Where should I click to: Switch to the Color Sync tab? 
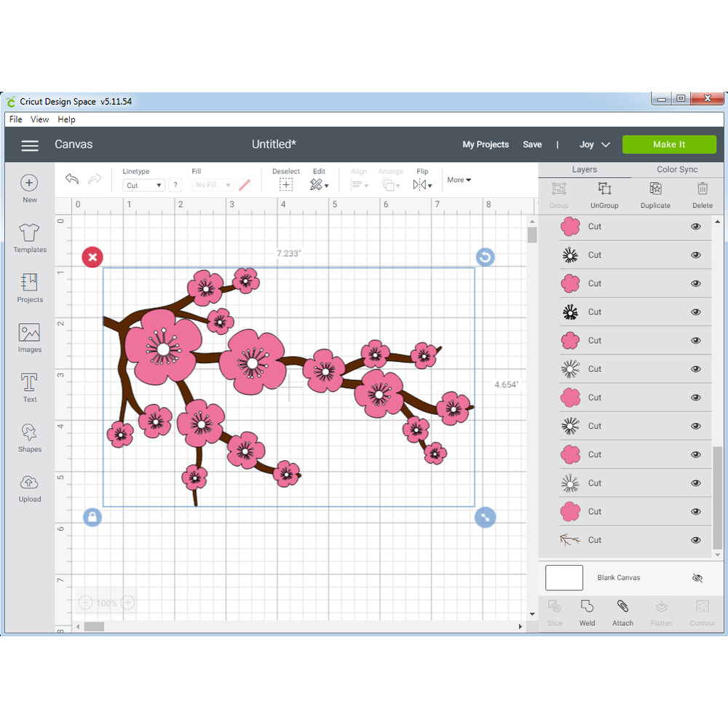pyautogui.click(x=677, y=170)
